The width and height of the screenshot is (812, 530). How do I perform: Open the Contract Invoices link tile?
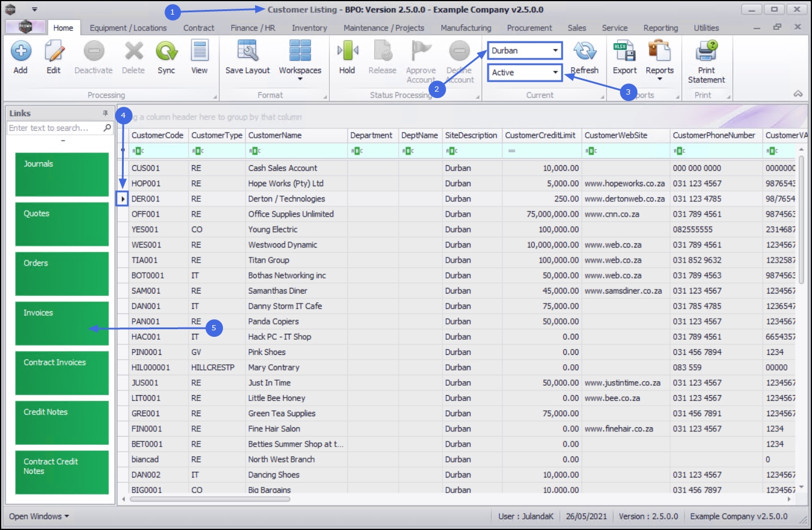click(x=62, y=373)
